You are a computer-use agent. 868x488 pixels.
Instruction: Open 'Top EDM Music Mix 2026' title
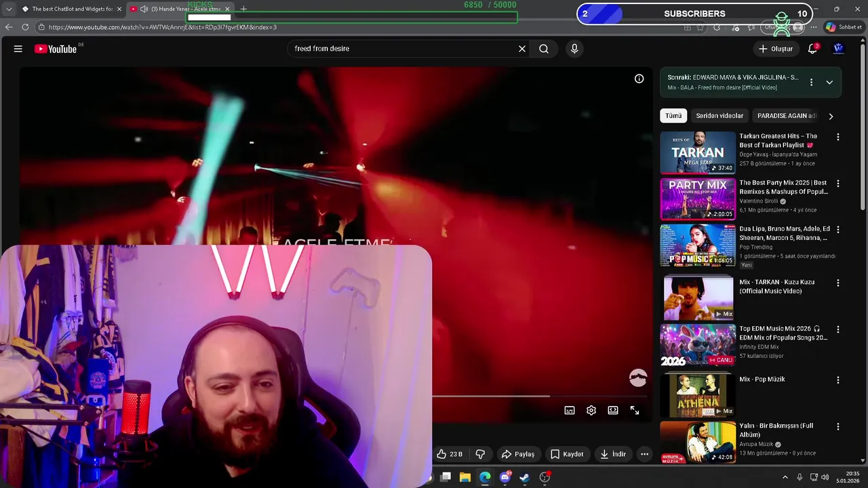[783, 333]
